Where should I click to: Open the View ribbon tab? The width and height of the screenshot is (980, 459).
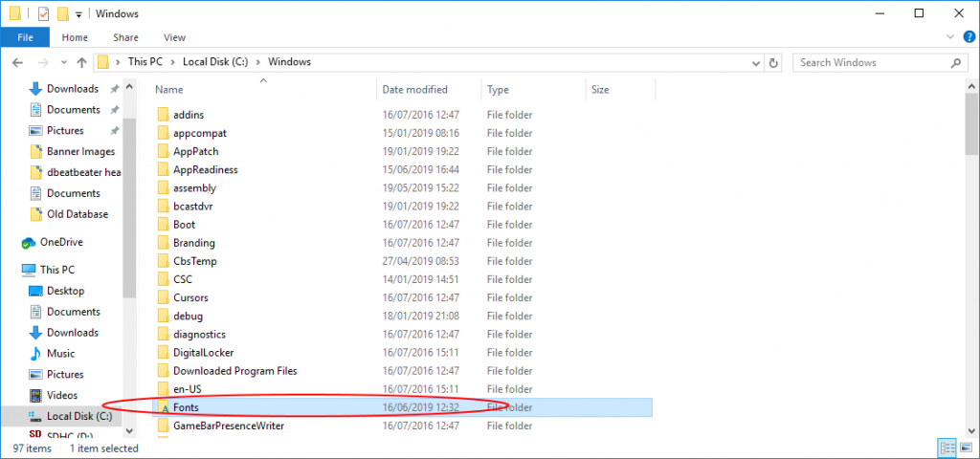(x=174, y=37)
